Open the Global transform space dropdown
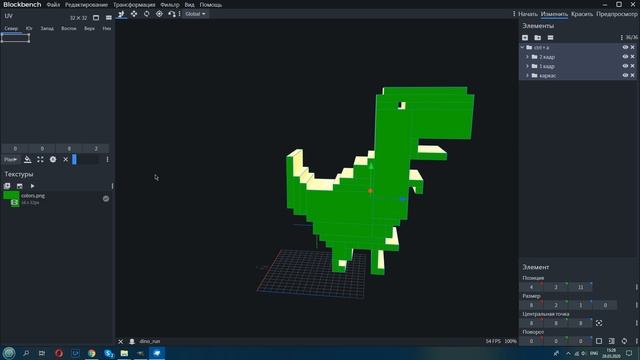The width and height of the screenshot is (640, 360). coord(195,14)
